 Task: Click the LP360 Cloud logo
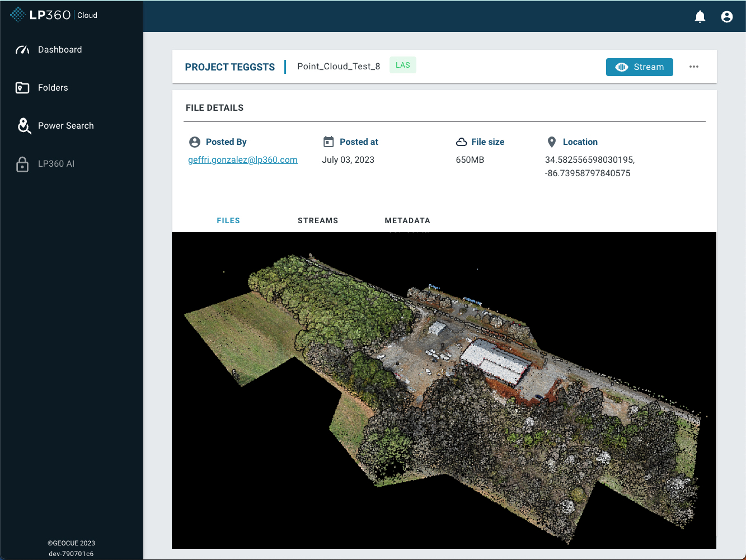tap(54, 15)
